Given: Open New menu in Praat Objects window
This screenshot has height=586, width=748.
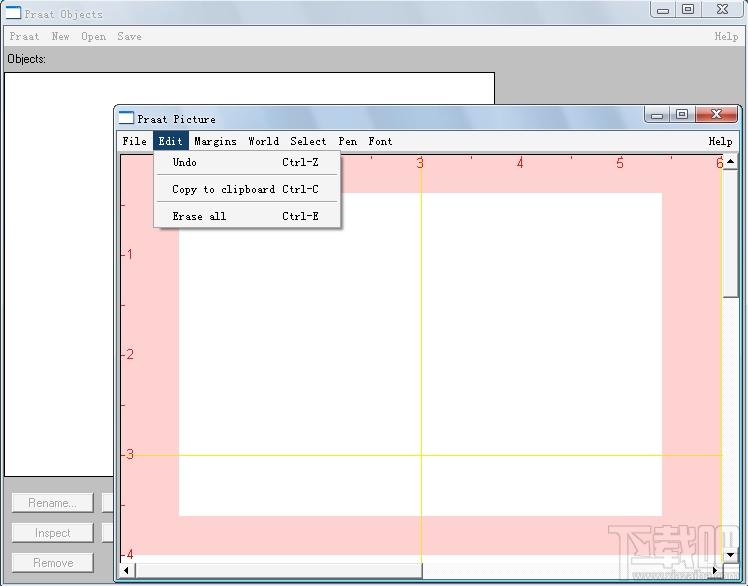Looking at the screenshot, I should (x=61, y=36).
